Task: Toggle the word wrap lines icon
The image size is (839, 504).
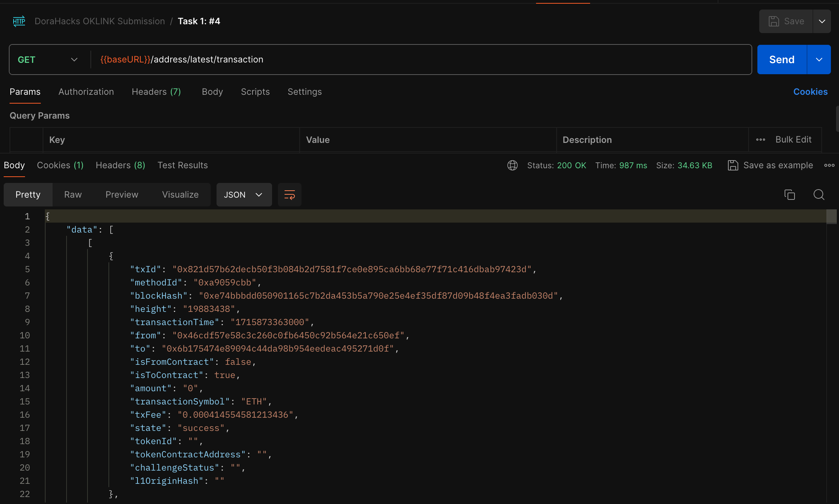Action: (x=290, y=195)
